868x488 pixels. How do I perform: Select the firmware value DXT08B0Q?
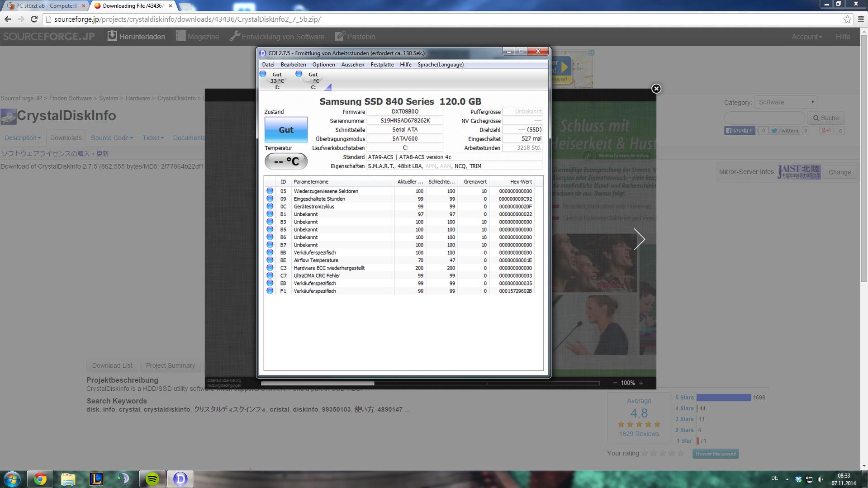click(x=405, y=112)
